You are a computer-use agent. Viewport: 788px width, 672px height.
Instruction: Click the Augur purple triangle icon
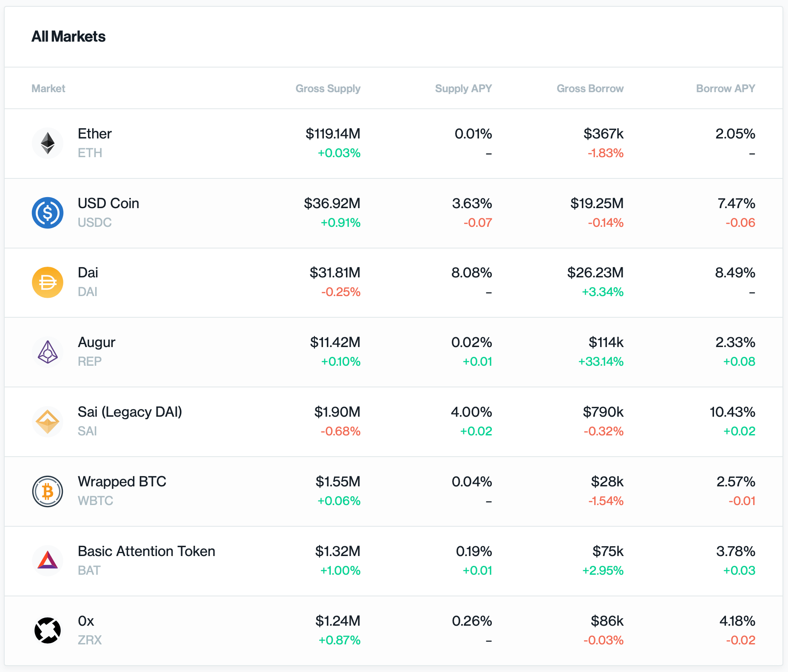click(x=48, y=352)
